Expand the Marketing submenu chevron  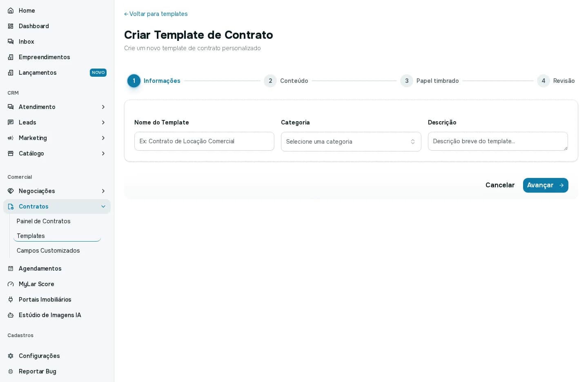(103, 138)
